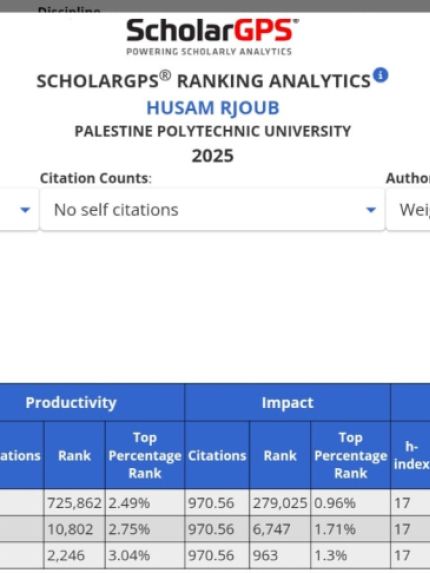Expand the partially hidden left dropdown arrow
The height and width of the screenshot is (573, 430).
click(x=25, y=210)
